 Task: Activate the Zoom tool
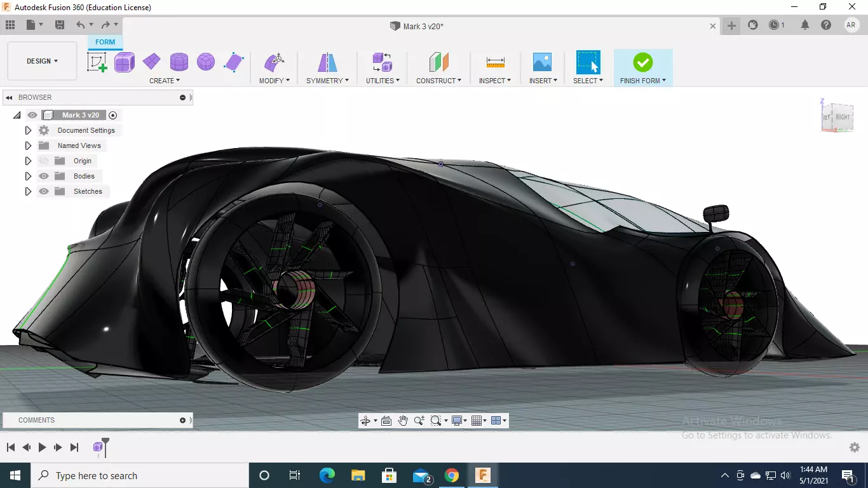click(x=419, y=421)
